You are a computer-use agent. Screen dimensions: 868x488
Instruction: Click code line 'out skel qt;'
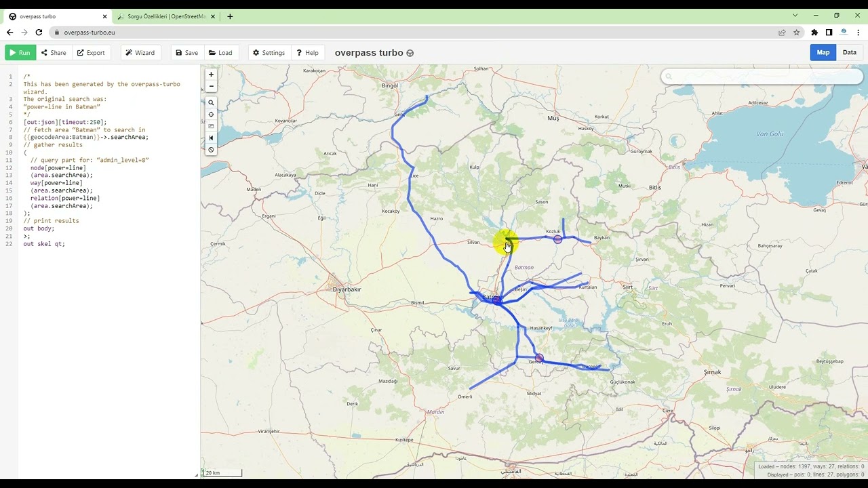(44, 243)
